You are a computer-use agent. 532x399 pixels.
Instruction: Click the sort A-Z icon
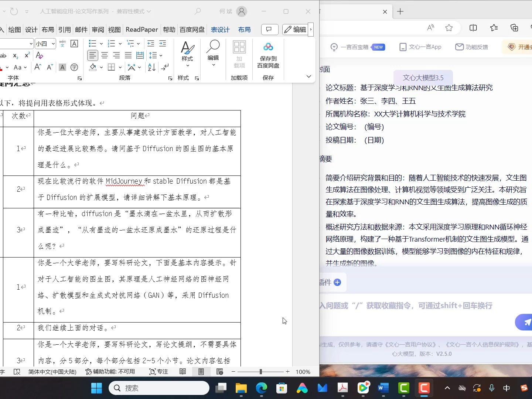click(152, 67)
